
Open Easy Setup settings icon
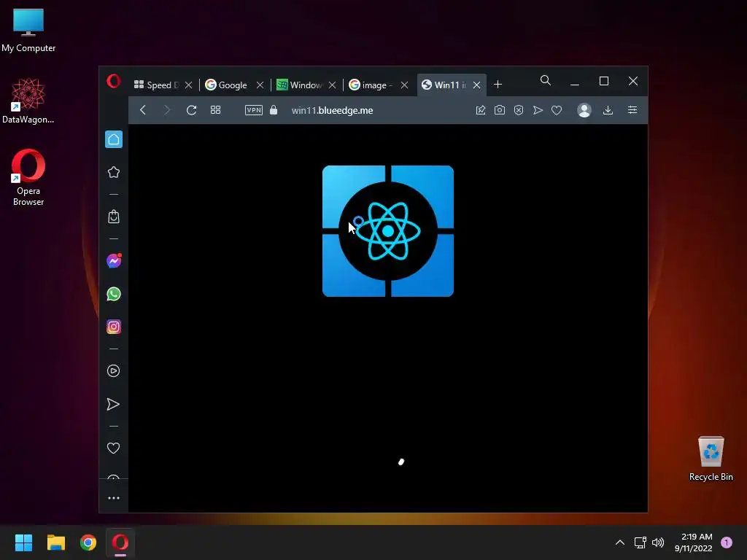click(632, 110)
